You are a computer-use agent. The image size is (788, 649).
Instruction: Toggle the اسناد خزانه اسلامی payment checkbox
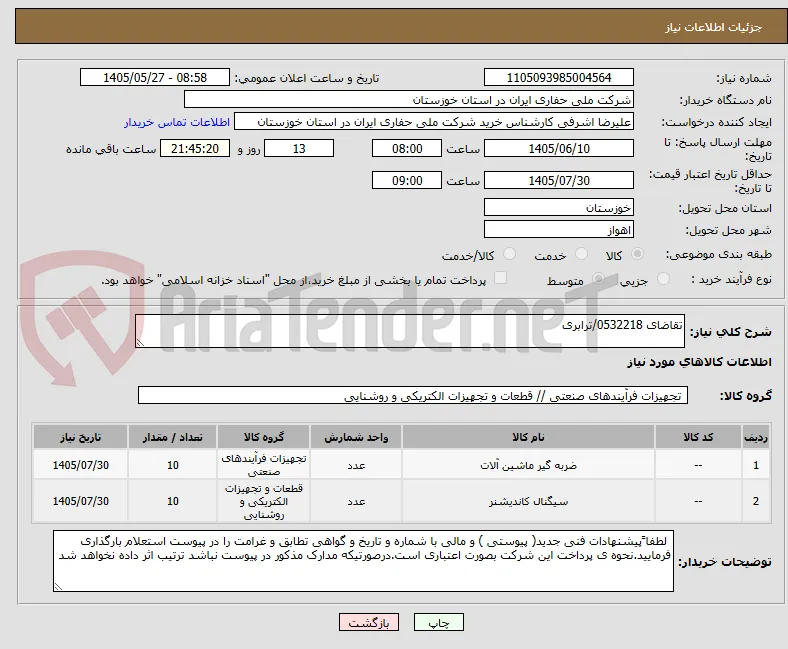point(501,278)
